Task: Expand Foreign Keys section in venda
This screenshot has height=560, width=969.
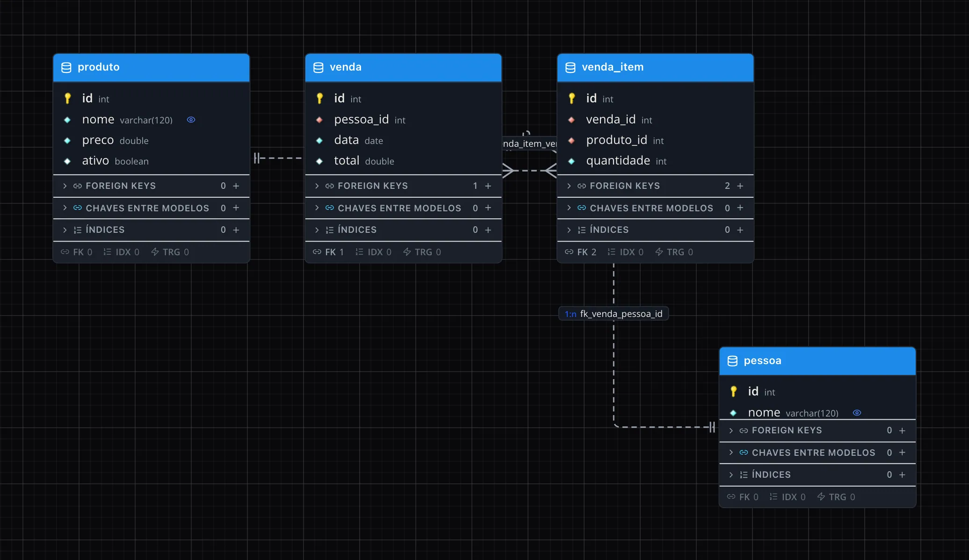Action: [317, 186]
